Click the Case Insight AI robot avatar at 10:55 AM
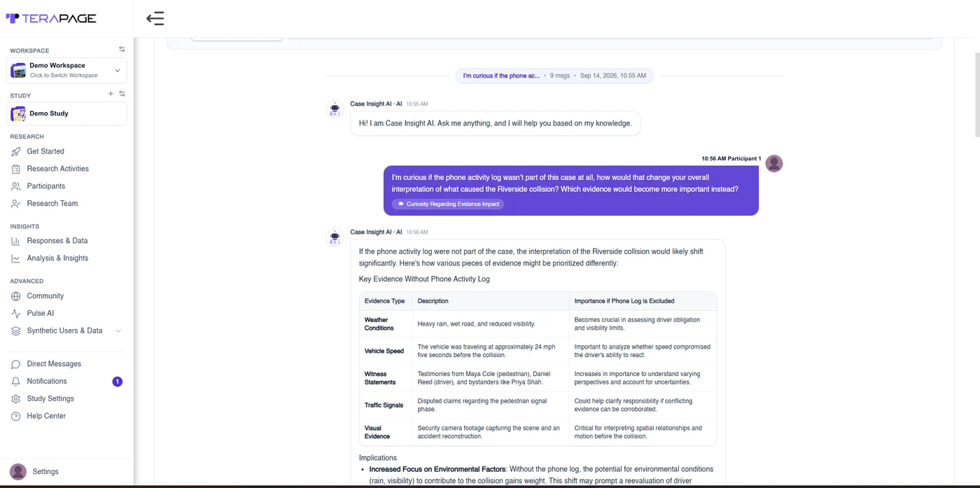Viewport: 980px width, 488px height. coord(335,109)
